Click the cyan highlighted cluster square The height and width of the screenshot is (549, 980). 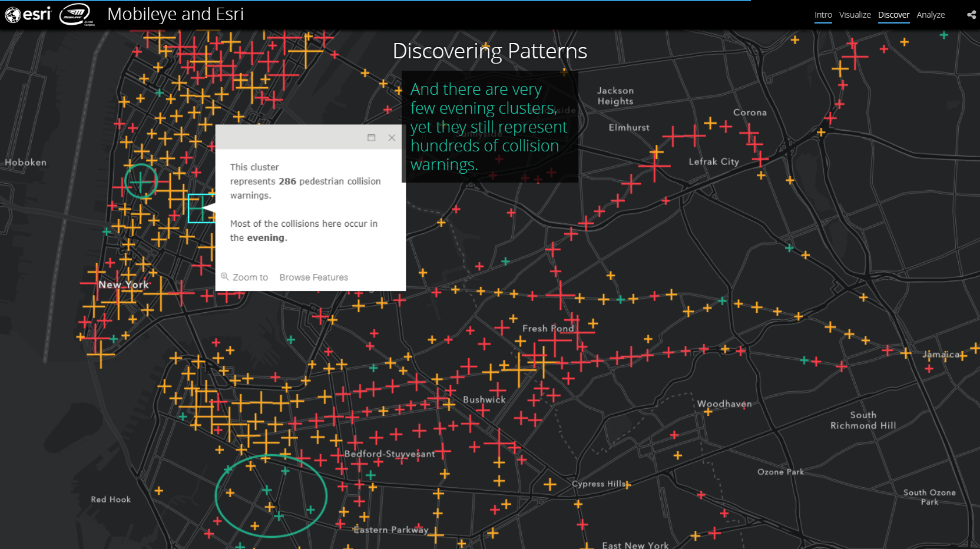tap(200, 209)
